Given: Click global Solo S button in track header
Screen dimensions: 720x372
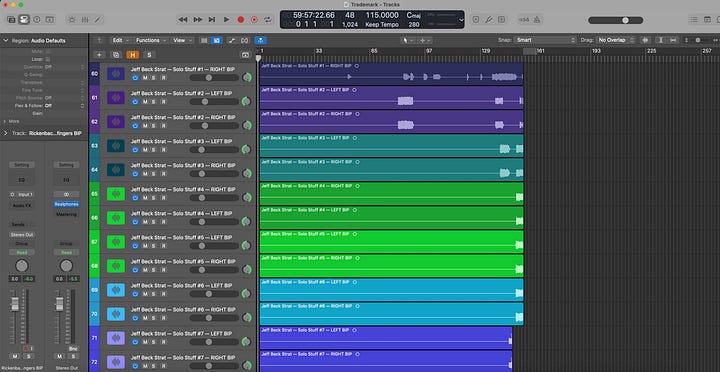Looking at the screenshot, I should point(149,55).
